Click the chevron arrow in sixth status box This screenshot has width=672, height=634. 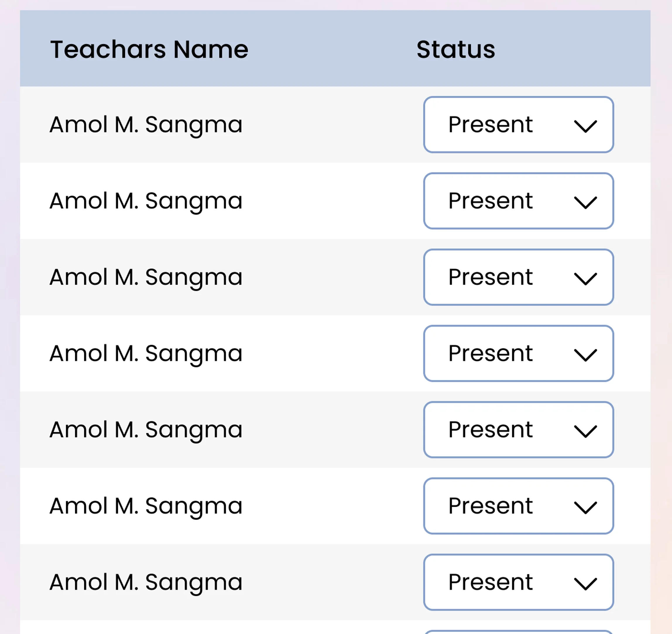tap(585, 508)
